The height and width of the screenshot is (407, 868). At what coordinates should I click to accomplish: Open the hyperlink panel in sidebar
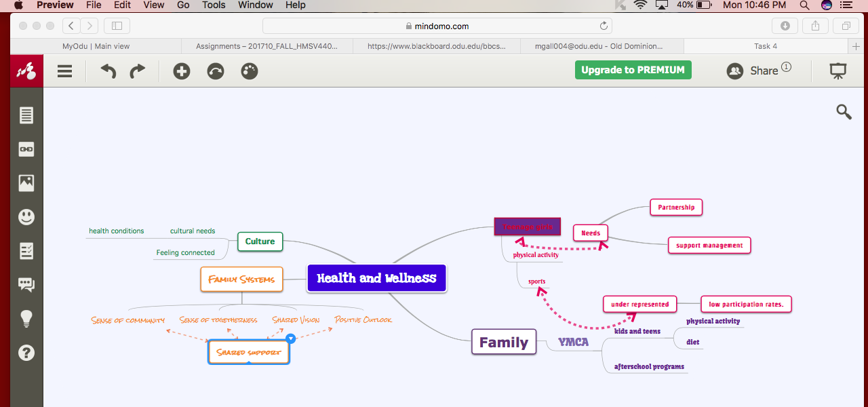(26, 149)
